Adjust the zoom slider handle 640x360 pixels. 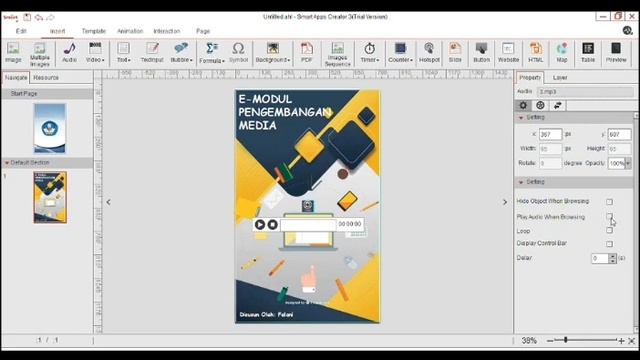[566, 340]
